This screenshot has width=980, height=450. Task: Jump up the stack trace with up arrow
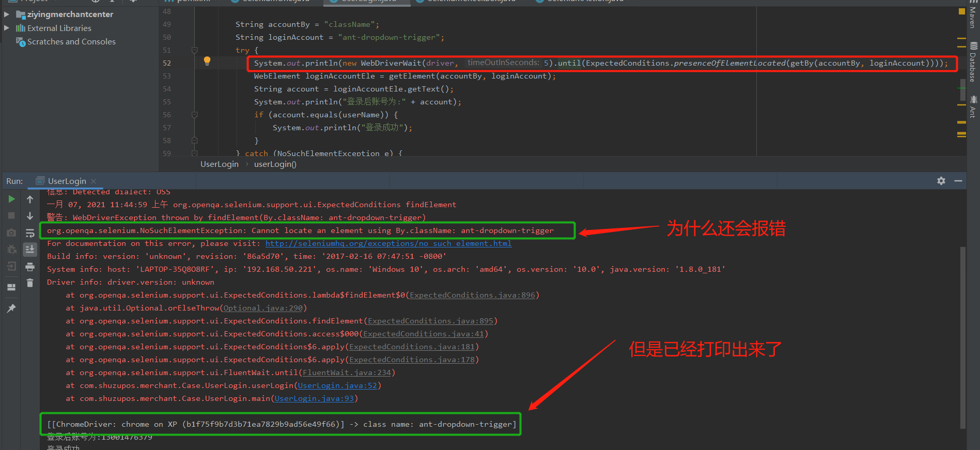click(30, 199)
